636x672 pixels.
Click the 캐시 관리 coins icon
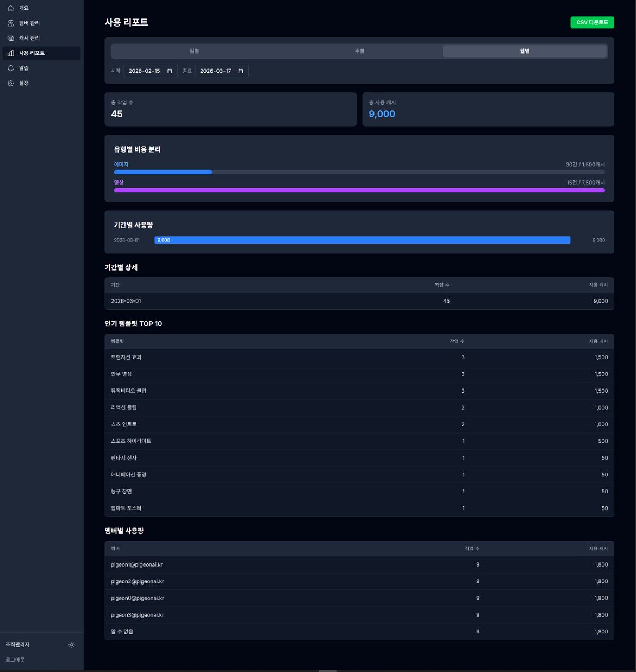click(x=10, y=38)
